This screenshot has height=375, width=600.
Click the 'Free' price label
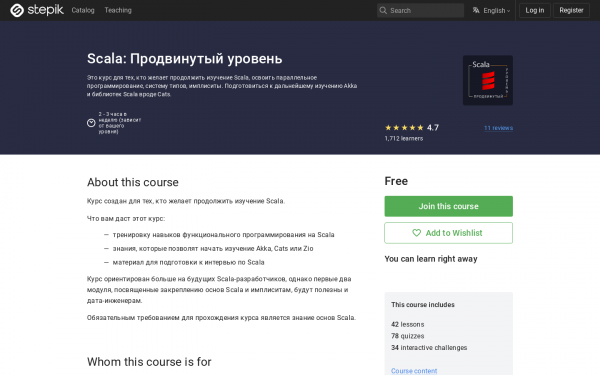pyautogui.click(x=396, y=181)
